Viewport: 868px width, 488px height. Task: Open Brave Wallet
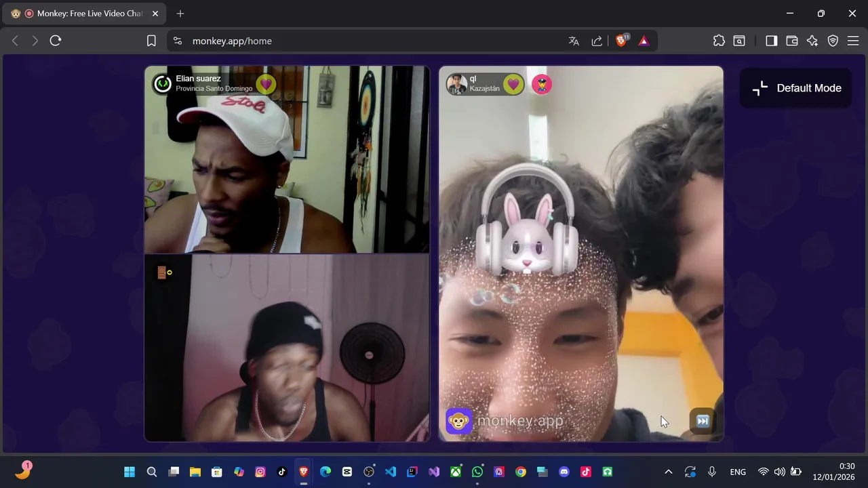coord(791,41)
